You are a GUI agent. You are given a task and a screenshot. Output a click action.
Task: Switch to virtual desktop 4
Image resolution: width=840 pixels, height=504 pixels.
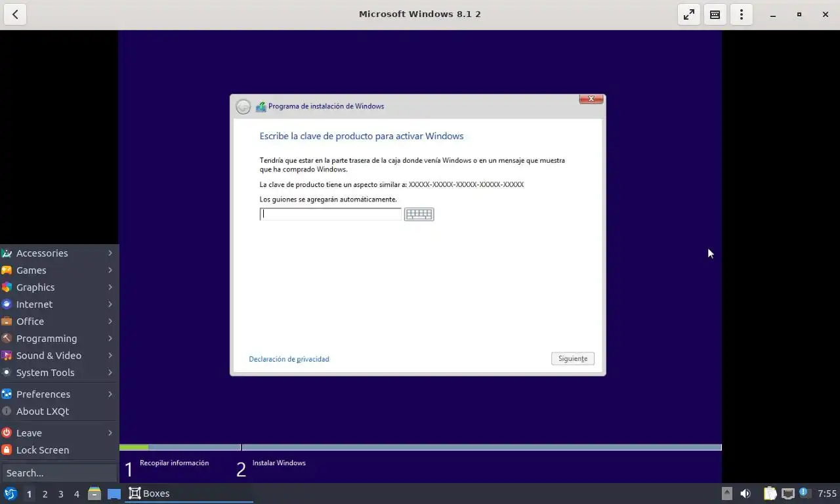pyautogui.click(x=76, y=493)
